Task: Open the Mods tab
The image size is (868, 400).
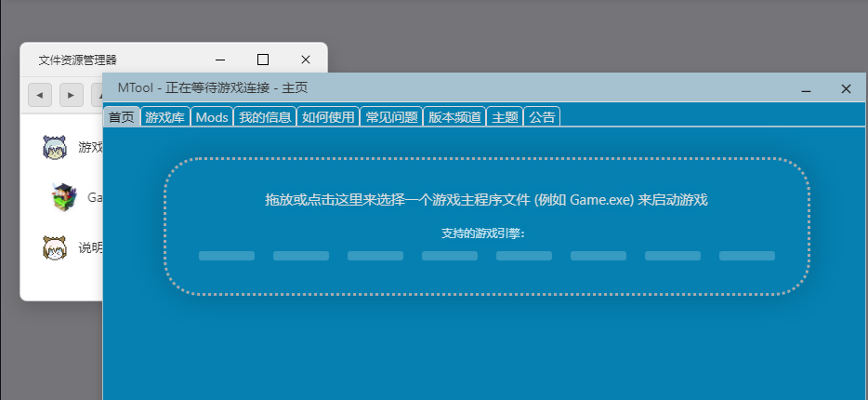Action: tap(212, 117)
